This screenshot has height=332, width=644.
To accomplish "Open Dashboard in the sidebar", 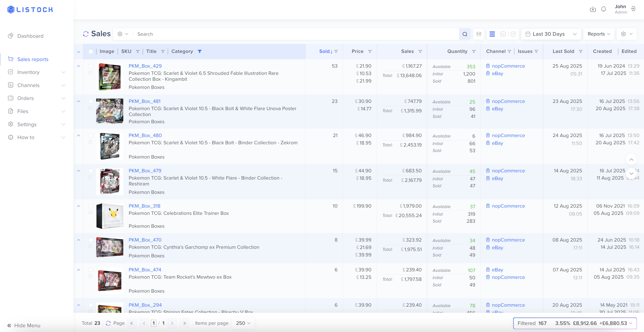I will (30, 36).
